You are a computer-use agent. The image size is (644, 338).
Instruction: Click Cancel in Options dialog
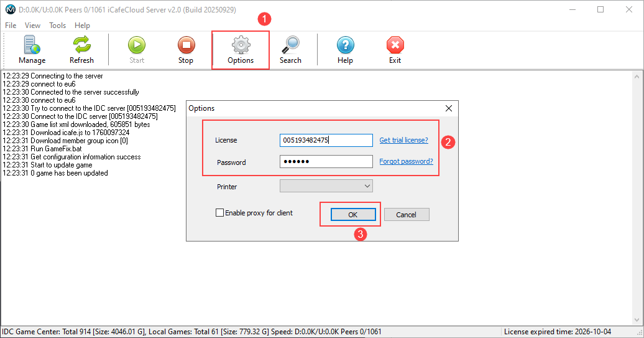pos(406,214)
